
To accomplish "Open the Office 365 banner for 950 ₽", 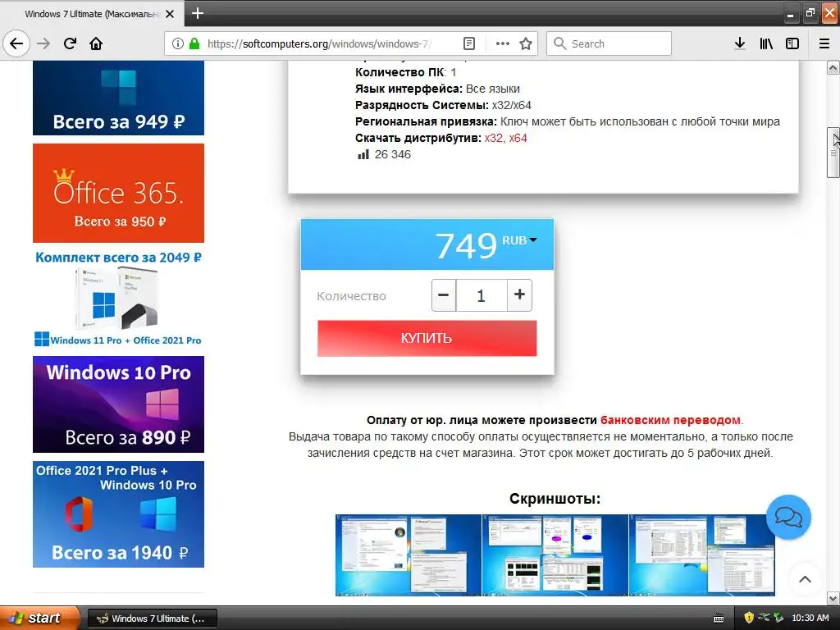I will coord(118,193).
